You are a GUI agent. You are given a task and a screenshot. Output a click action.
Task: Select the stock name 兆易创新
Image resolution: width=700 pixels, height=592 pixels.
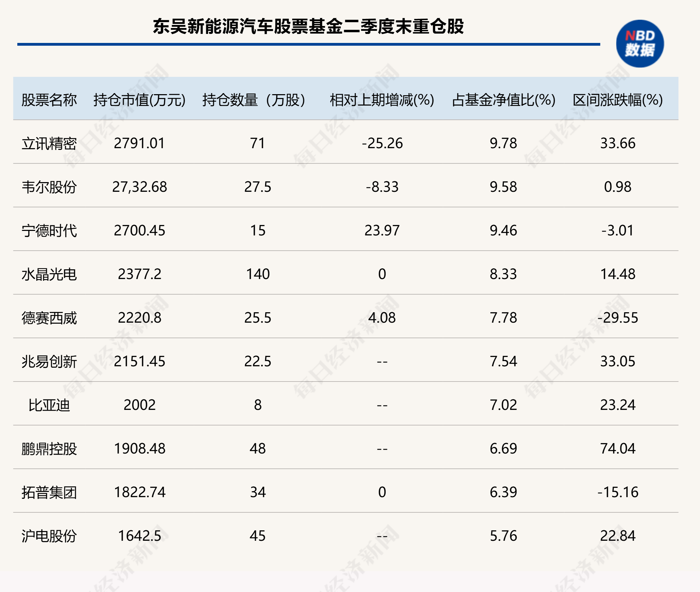pyautogui.click(x=49, y=361)
